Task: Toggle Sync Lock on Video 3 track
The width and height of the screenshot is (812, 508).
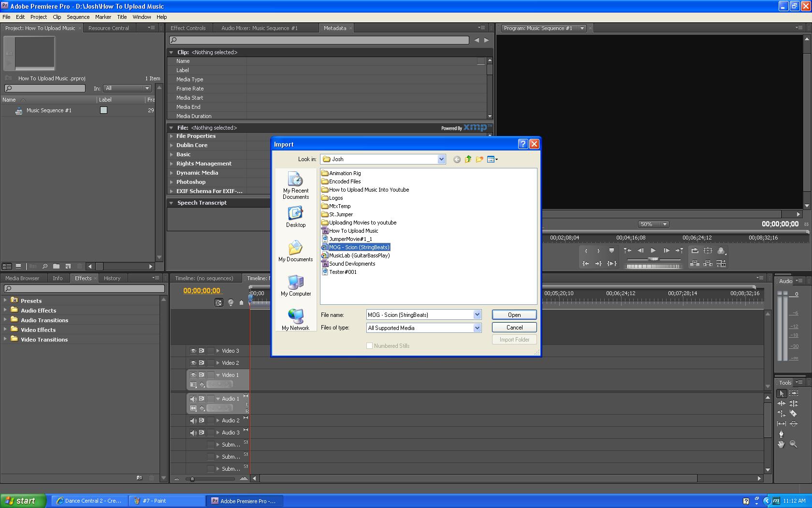Action: (x=202, y=351)
